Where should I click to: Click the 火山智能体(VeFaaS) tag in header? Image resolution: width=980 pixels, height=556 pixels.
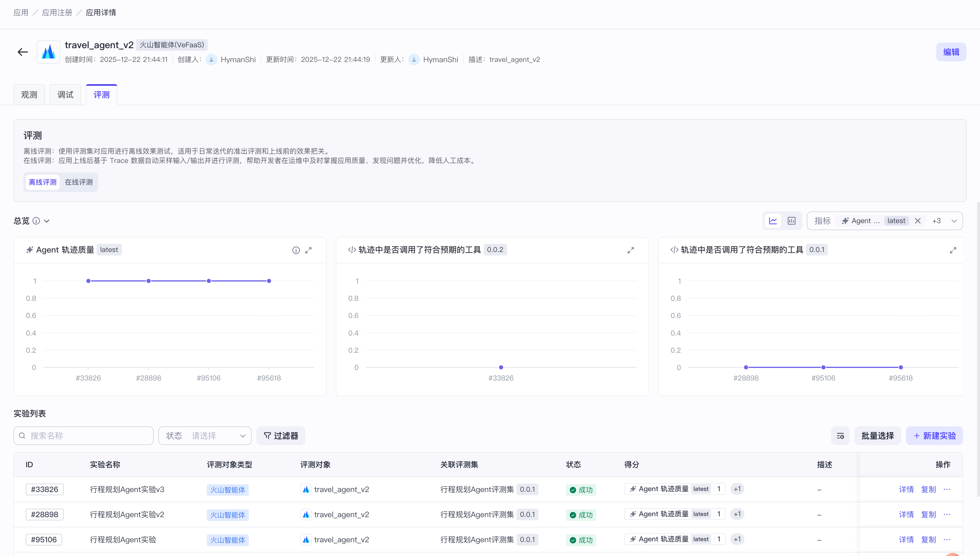[172, 45]
